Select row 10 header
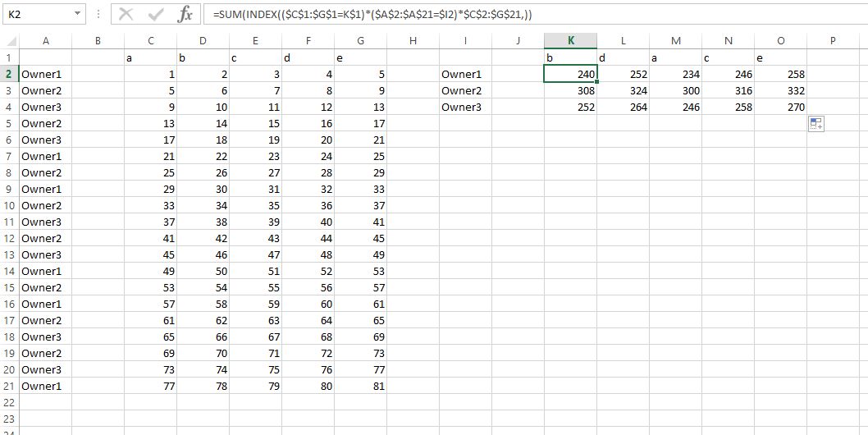The image size is (868, 435). point(9,205)
